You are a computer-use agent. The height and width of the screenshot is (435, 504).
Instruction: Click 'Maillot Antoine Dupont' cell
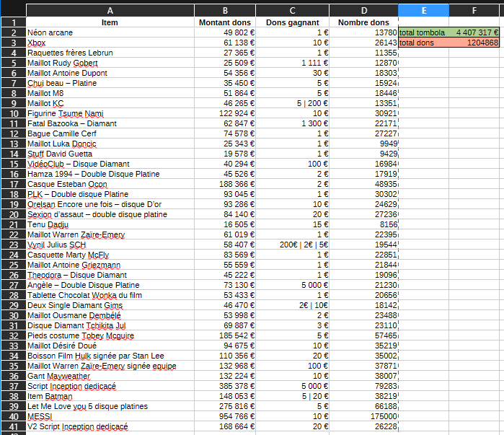coord(110,73)
